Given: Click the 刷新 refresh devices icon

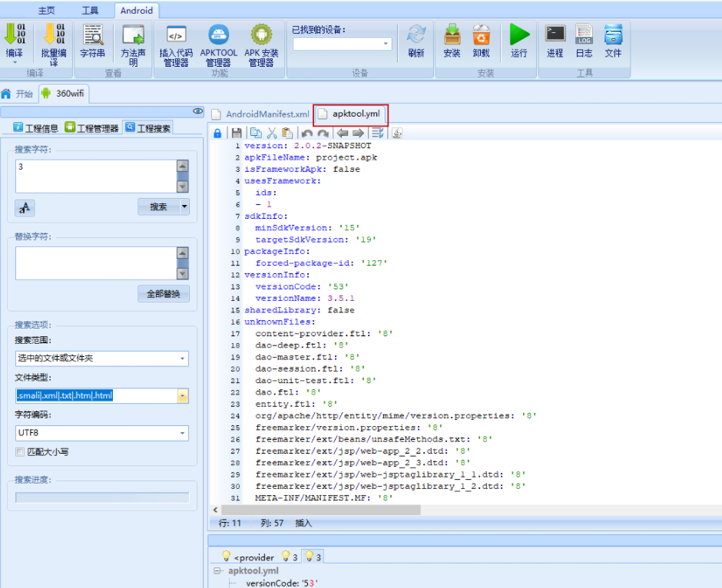Looking at the screenshot, I should pos(416,35).
